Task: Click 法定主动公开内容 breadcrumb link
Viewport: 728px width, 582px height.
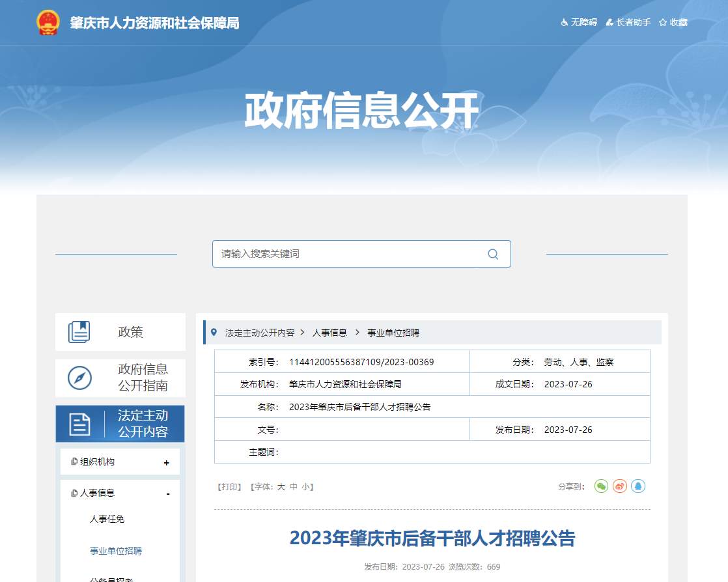Action: point(259,333)
